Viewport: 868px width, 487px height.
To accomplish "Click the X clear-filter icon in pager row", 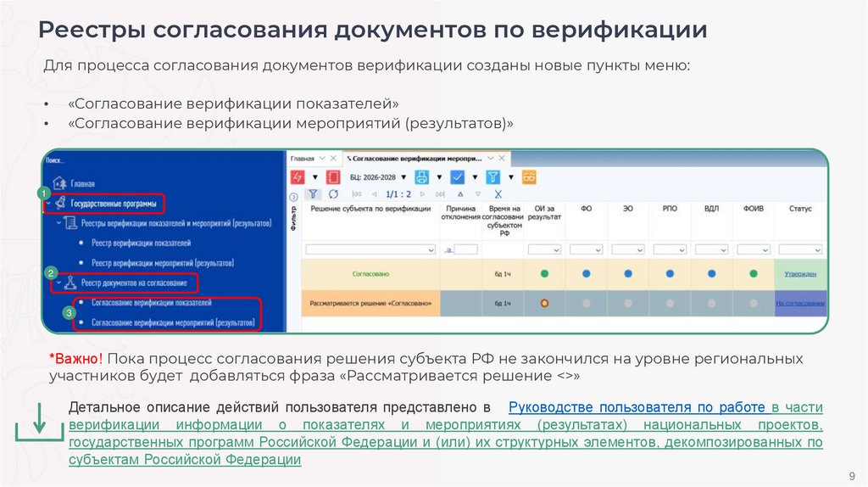I will point(498,194).
